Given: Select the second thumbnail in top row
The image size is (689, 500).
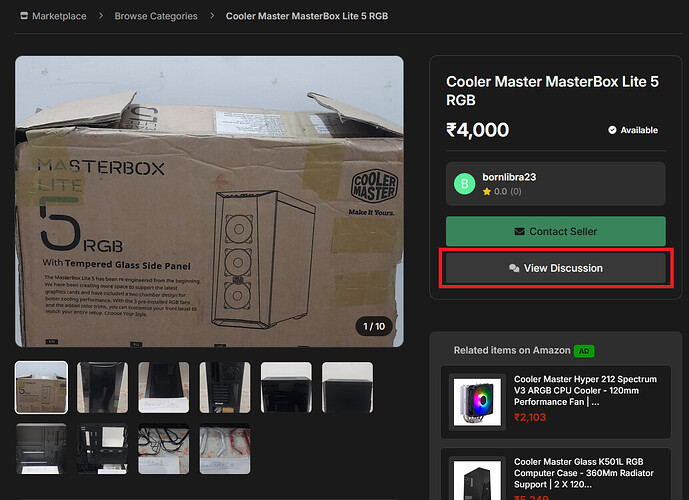Looking at the screenshot, I should pyautogui.click(x=103, y=387).
